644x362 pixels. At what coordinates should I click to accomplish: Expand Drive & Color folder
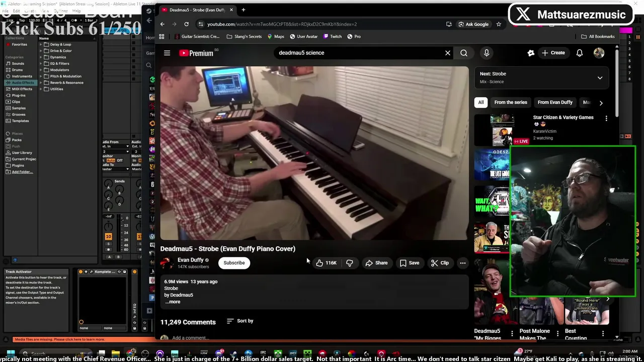(41, 51)
